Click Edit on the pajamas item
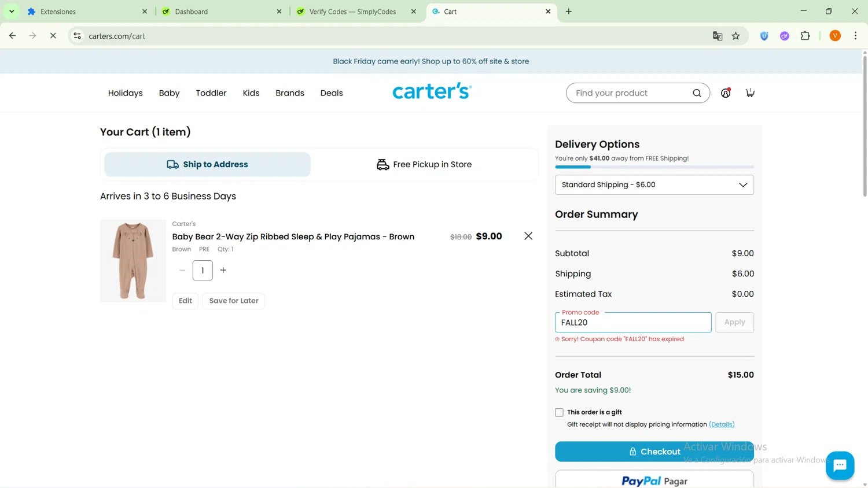This screenshot has height=488, width=868. click(185, 301)
